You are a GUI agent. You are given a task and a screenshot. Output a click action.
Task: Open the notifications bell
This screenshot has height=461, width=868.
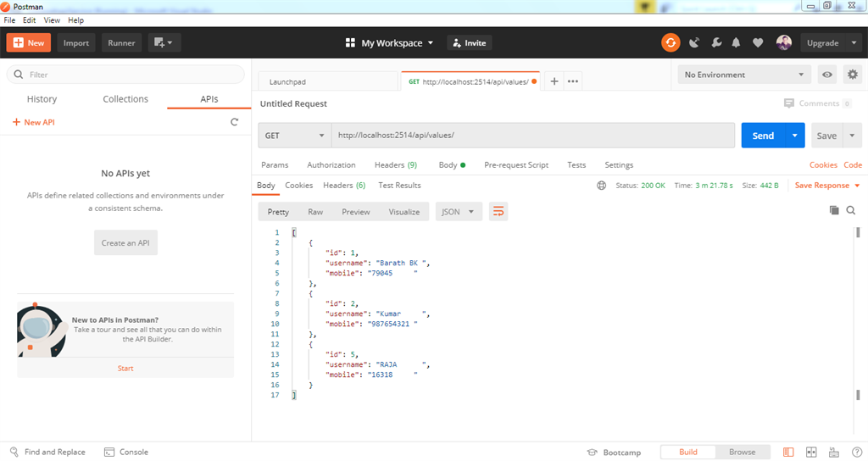click(737, 43)
